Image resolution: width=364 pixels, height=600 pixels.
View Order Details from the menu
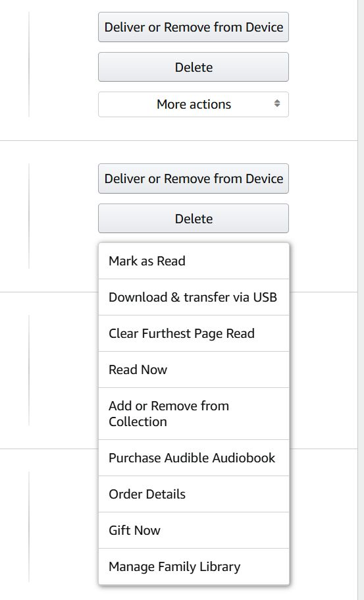click(x=194, y=494)
